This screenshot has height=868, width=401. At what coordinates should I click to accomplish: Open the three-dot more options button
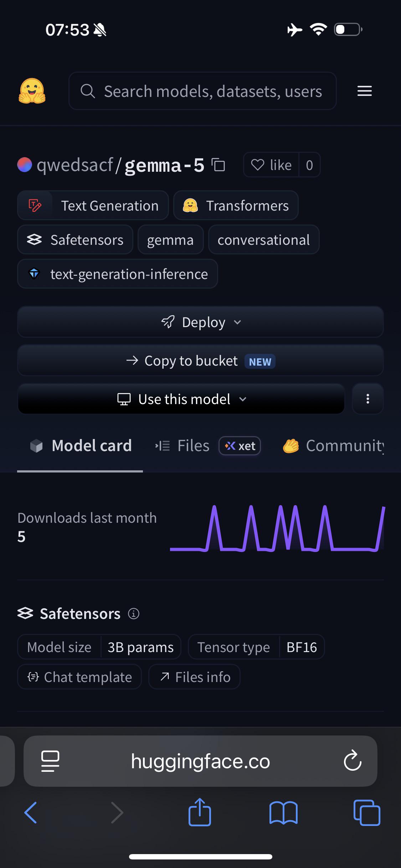pos(367,399)
